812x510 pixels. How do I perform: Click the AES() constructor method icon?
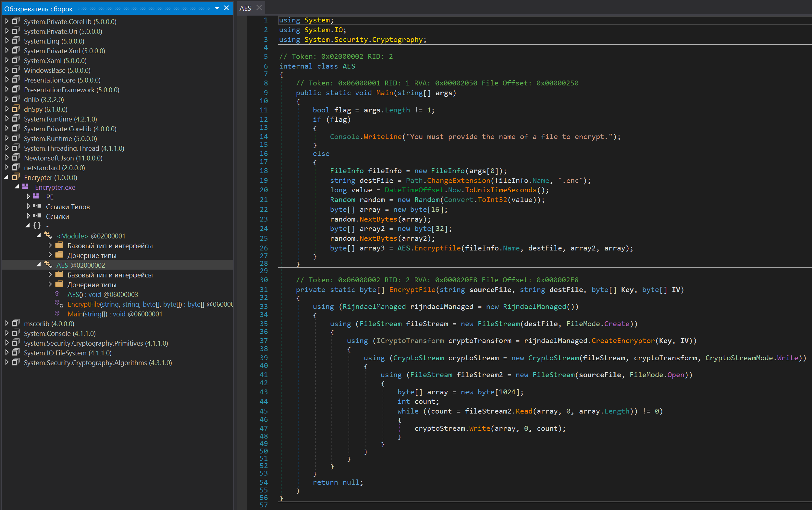click(x=57, y=294)
